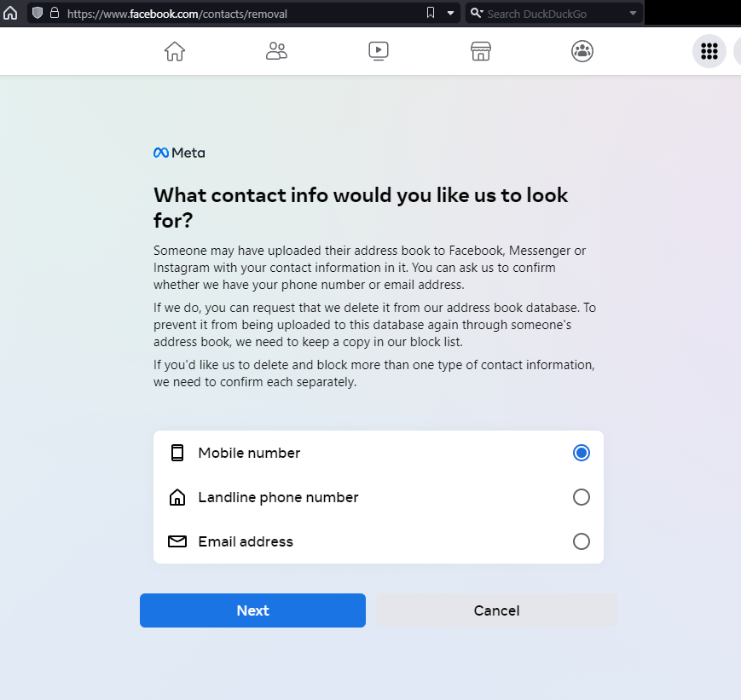The image size is (741, 700).
Task: Click the Cancel button
Action: coord(496,610)
